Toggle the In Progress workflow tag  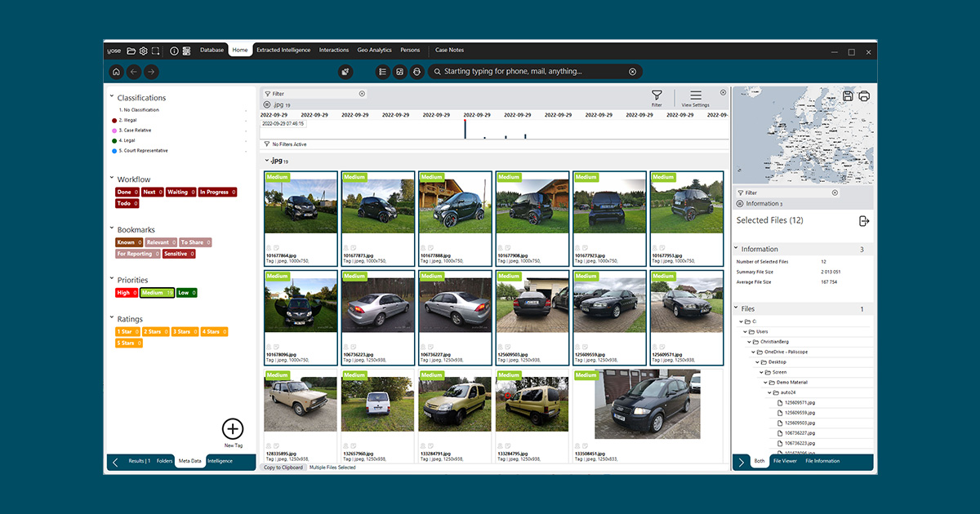pos(217,193)
